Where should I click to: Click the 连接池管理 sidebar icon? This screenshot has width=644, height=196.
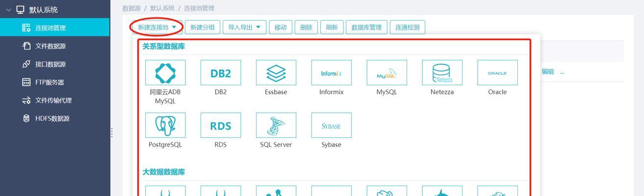tap(26, 28)
